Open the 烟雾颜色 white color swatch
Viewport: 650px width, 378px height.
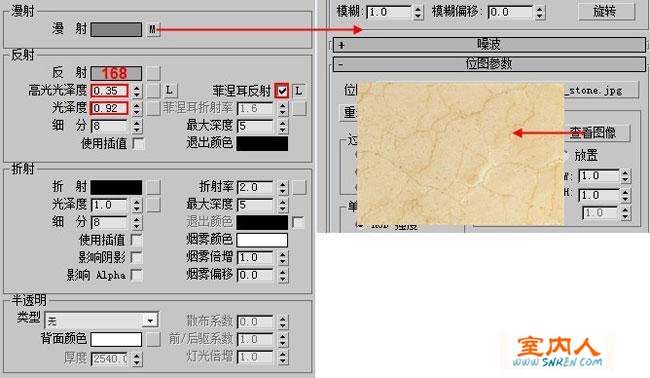pyautogui.click(x=262, y=240)
